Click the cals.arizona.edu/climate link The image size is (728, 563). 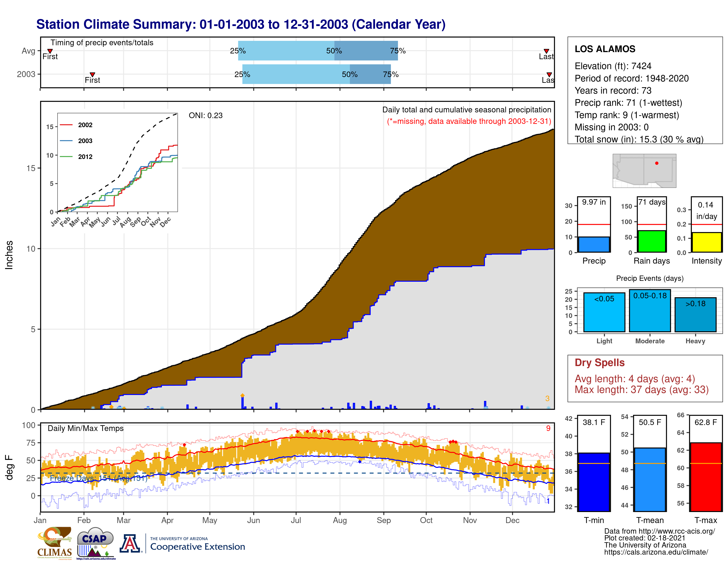click(656, 552)
